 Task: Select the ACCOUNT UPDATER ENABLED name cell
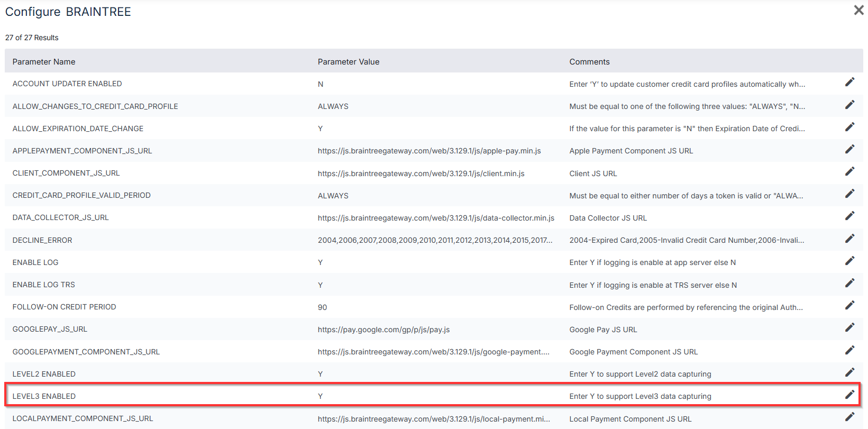[67, 84]
